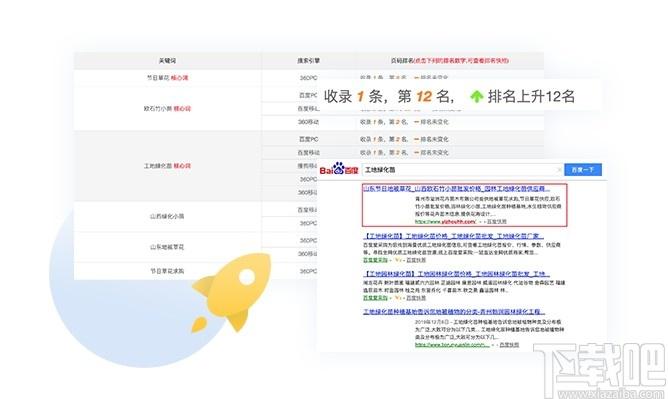Click 百度爱采购 under 【工地园林绿化苗】 result
This screenshot has height=399, width=668.
[x=375, y=298]
